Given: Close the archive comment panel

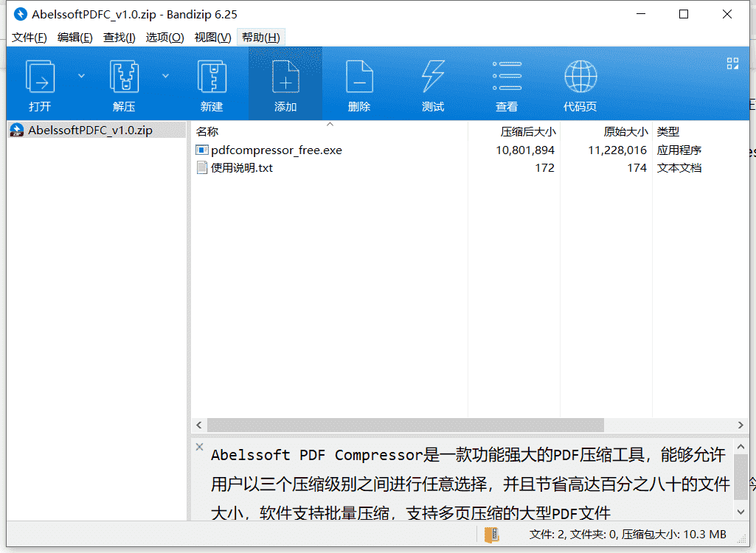Looking at the screenshot, I should click(x=199, y=446).
